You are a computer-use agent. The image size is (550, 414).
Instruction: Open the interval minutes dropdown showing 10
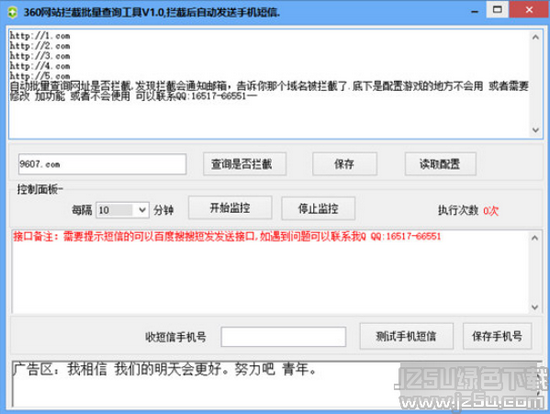[123, 210]
